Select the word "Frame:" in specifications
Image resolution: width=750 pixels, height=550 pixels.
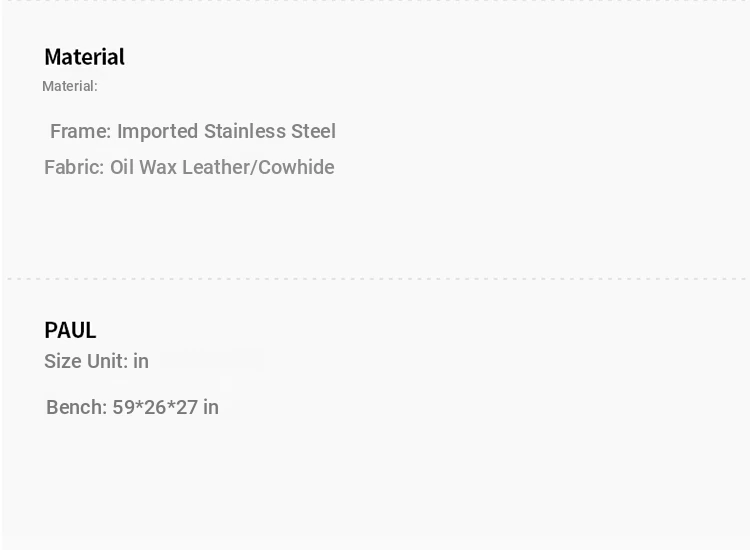(x=80, y=132)
